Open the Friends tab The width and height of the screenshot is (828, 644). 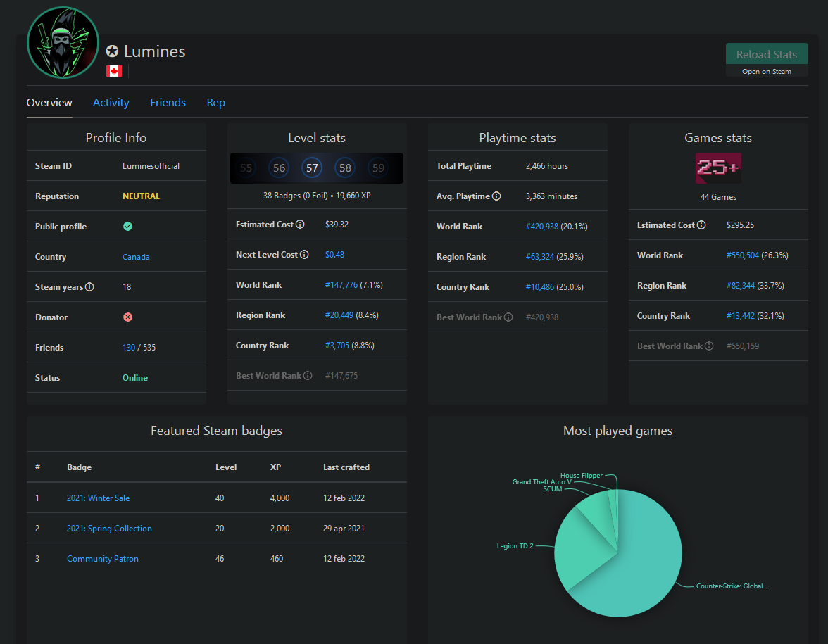pyautogui.click(x=168, y=103)
